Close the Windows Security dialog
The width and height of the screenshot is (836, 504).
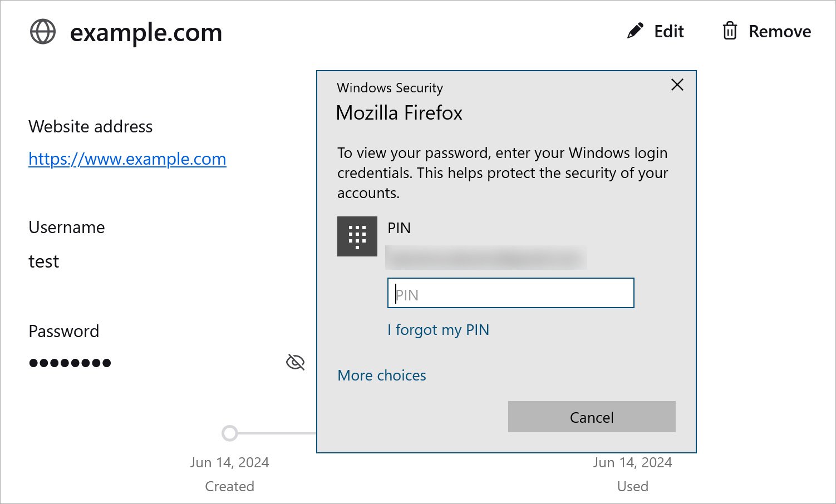(677, 85)
